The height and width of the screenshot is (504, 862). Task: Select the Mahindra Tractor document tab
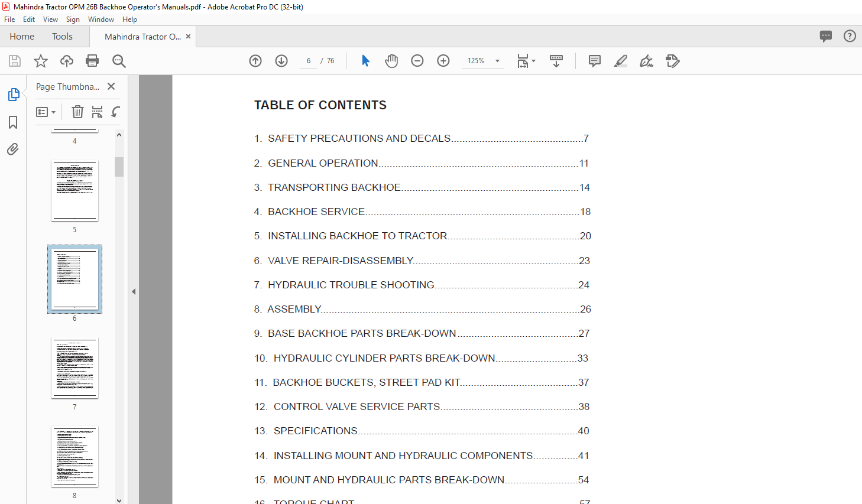click(143, 37)
